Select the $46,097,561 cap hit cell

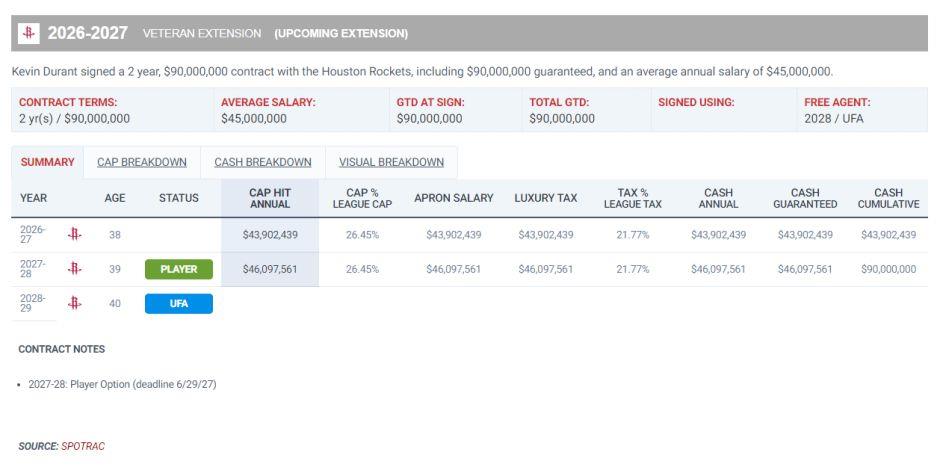pyautogui.click(x=270, y=269)
